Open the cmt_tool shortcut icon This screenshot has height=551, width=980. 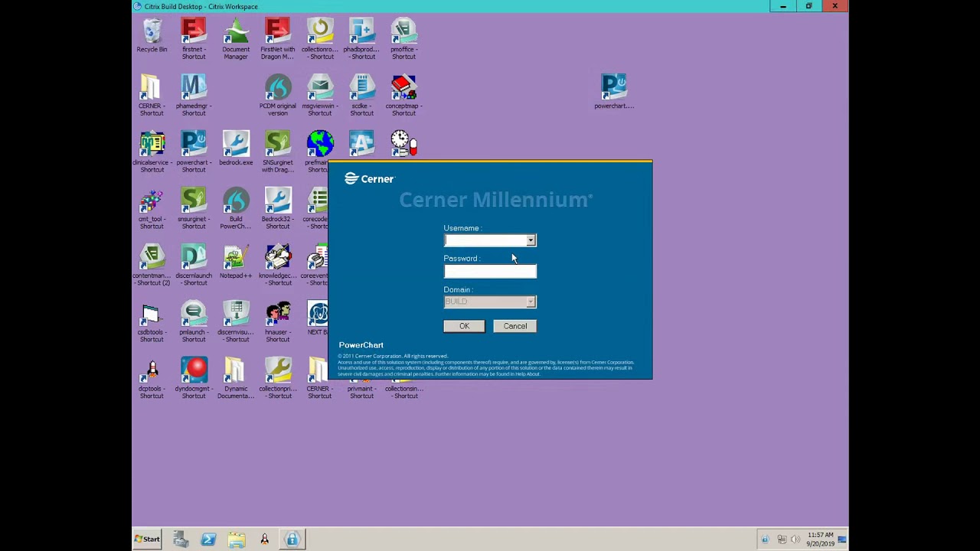tap(152, 209)
